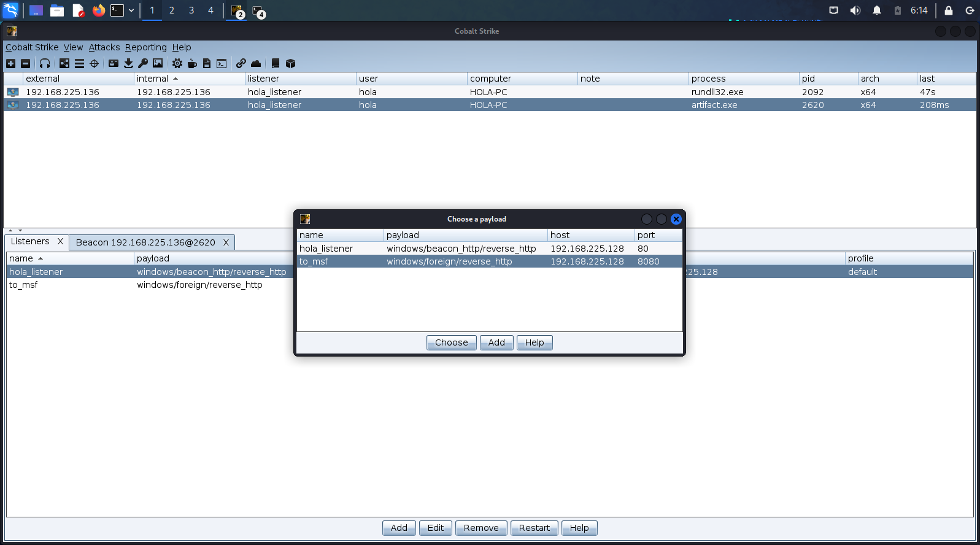980x545 pixels.
Task: Select hola_listener row in payload dialog
Action: pyautogui.click(x=490, y=249)
